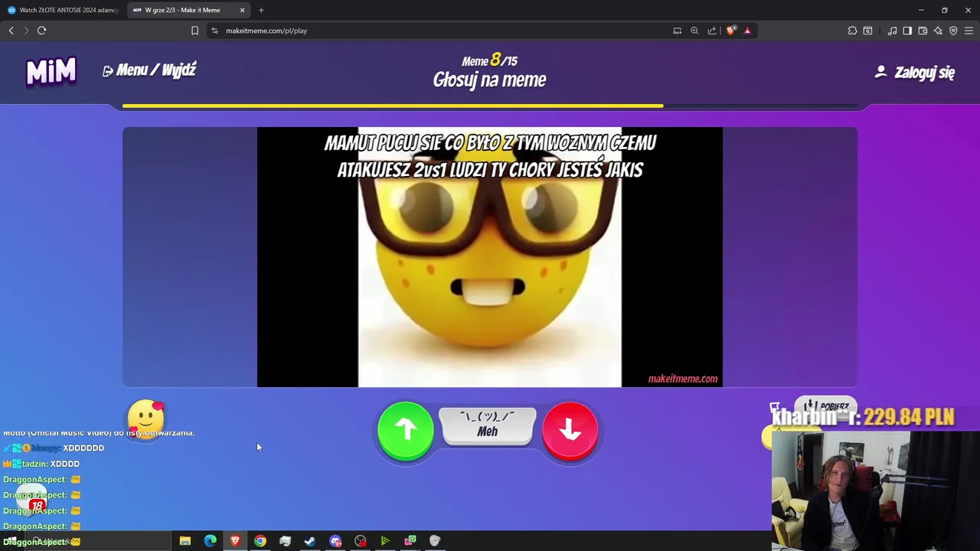Open the zoom magnifier in address bar
980x551 pixels.
point(694,31)
